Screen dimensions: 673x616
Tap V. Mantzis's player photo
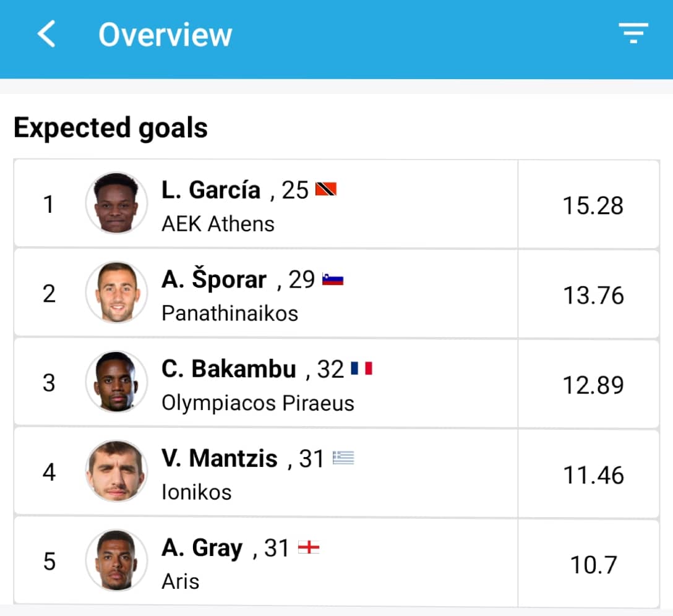click(x=116, y=471)
